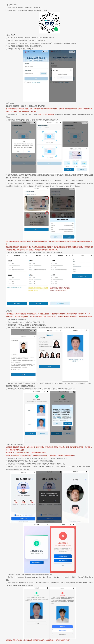
Task: Click the slider track in the 安全验证 dialog
Action: click(x=62, y=78)
